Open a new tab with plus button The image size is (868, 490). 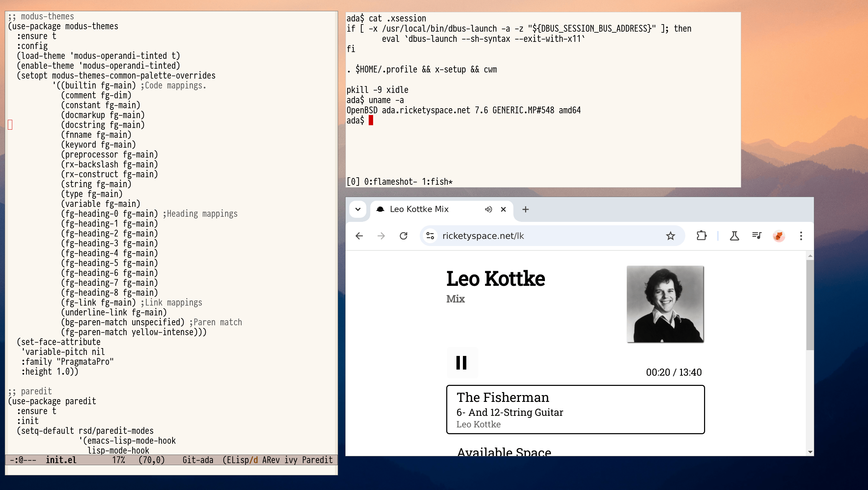click(525, 209)
